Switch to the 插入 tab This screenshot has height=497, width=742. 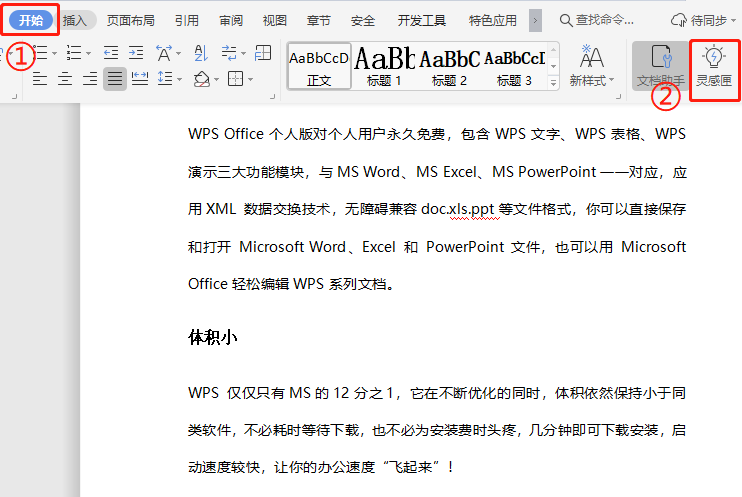(74, 20)
